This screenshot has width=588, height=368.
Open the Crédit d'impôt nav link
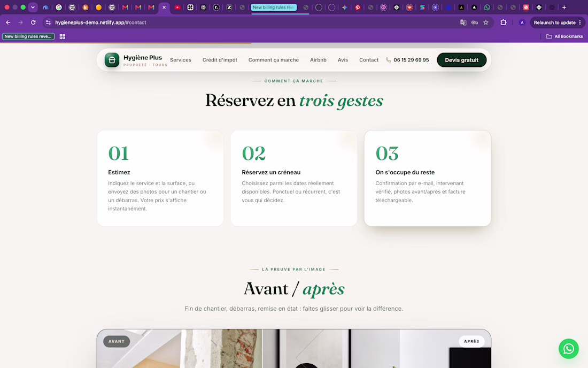tap(220, 60)
